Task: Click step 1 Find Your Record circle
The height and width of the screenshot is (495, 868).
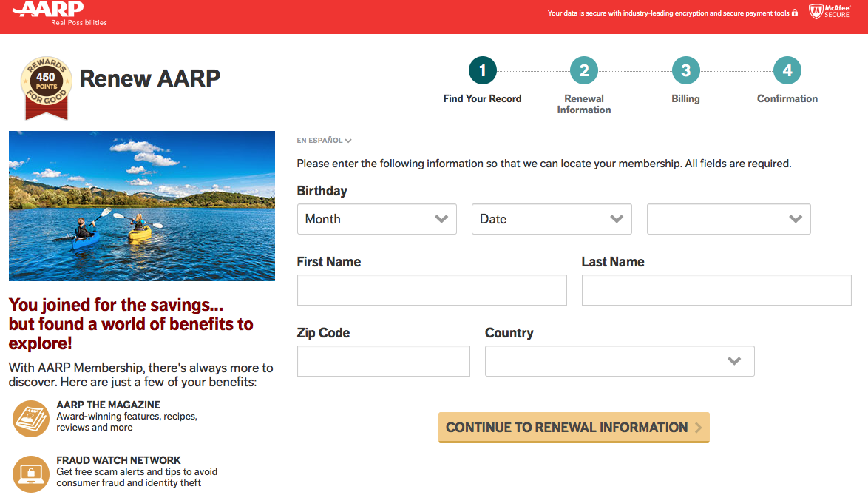Action: coord(483,71)
